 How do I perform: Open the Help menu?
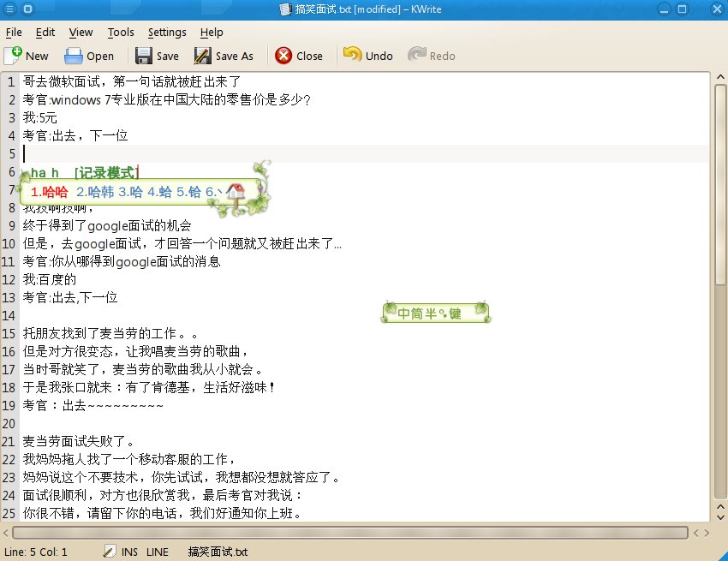coord(212,32)
